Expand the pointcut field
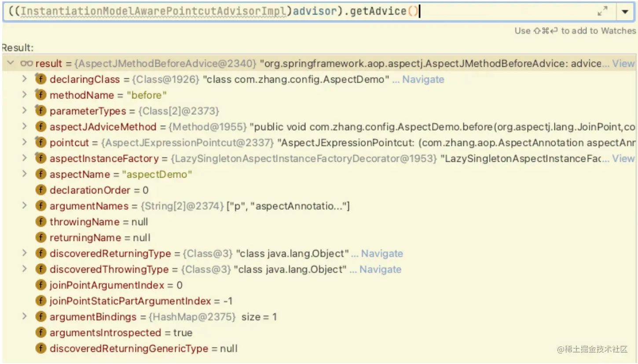The image size is (638, 364). point(25,142)
